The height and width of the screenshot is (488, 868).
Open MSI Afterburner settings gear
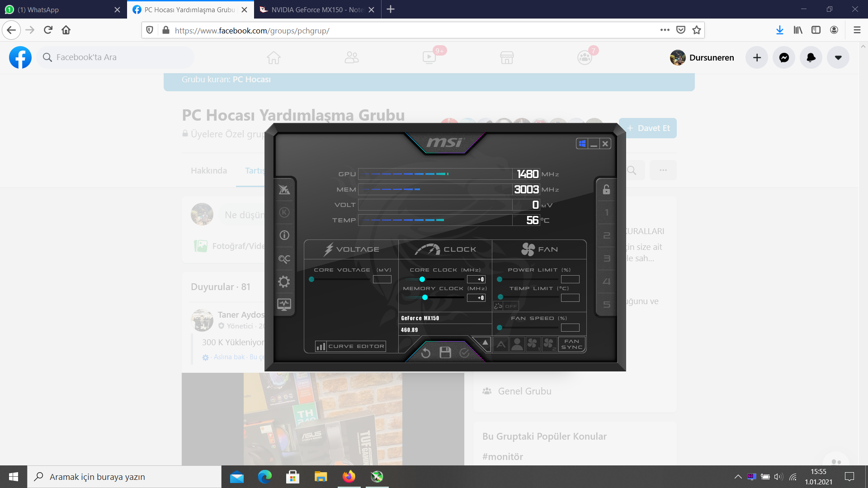click(284, 282)
